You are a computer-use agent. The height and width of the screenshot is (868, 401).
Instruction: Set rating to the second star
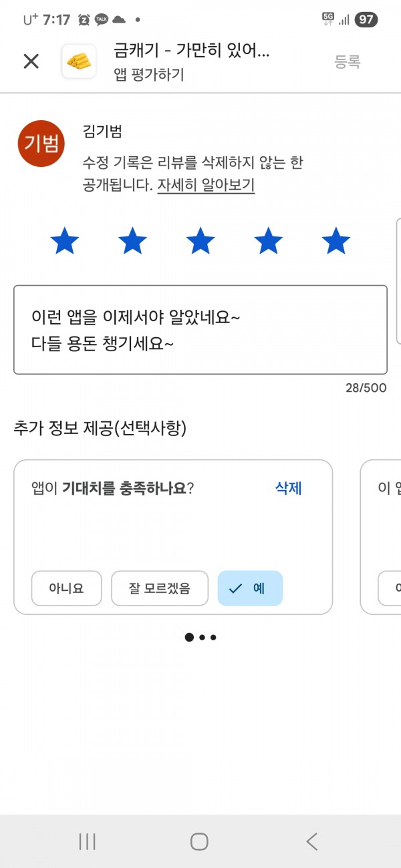pyautogui.click(x=132, y=241)
